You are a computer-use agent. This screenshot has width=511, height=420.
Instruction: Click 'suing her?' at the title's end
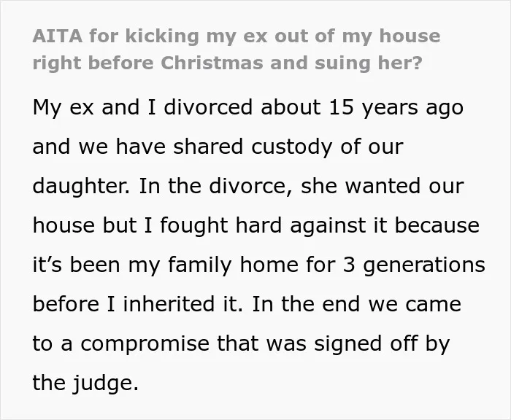click(x=368, y=63)
